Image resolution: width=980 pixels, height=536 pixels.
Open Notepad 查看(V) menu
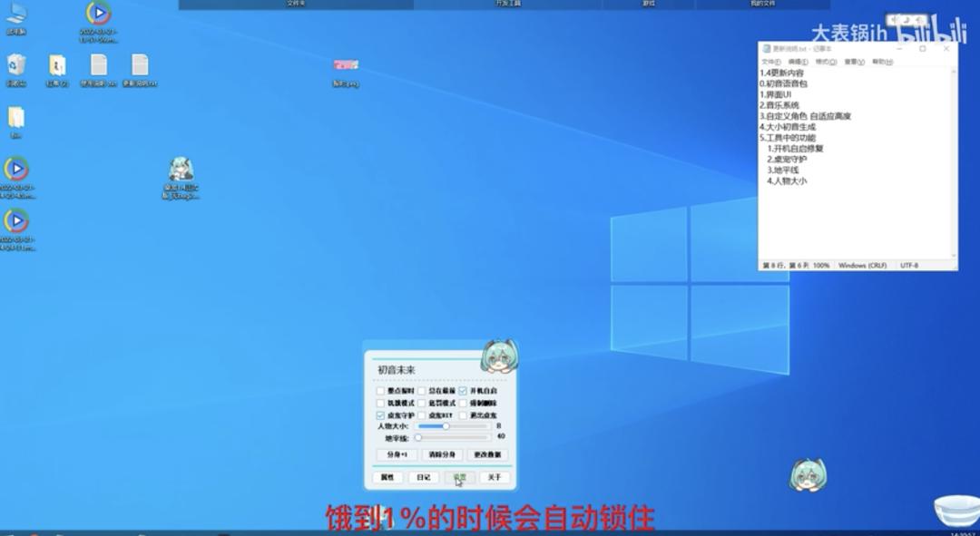(854, 62)
